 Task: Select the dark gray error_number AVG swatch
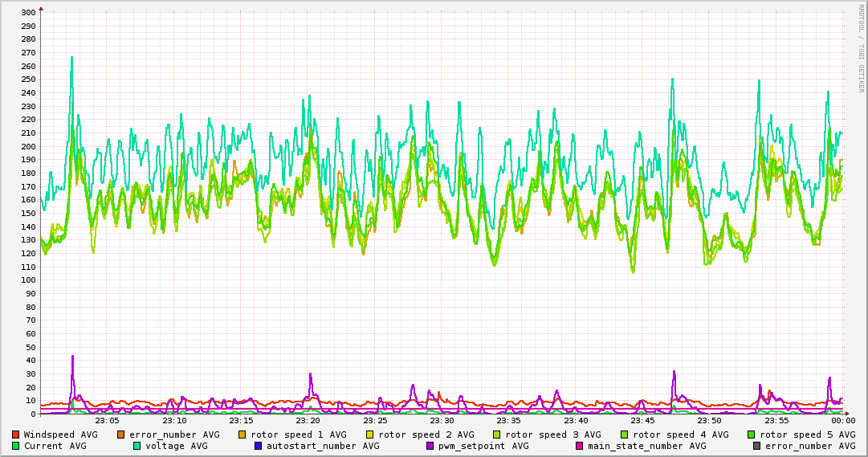[757, 446]
